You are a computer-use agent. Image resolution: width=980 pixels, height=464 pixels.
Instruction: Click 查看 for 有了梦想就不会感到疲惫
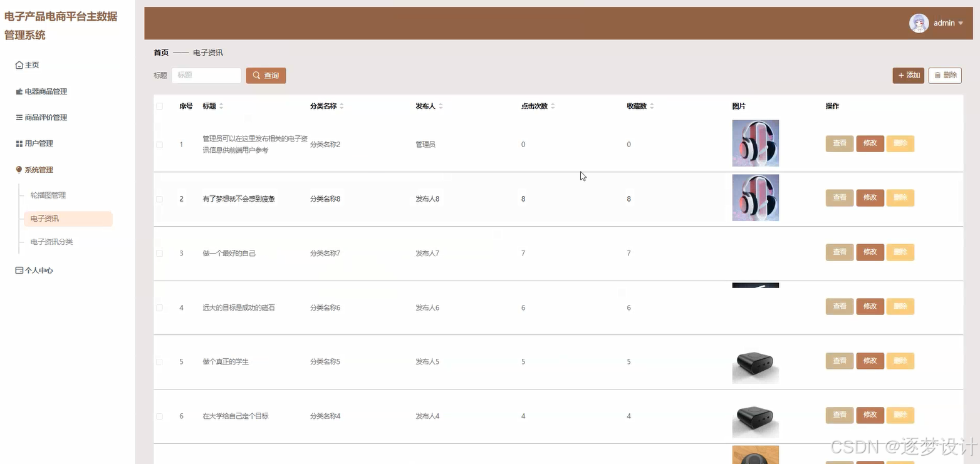click(840, 198)
